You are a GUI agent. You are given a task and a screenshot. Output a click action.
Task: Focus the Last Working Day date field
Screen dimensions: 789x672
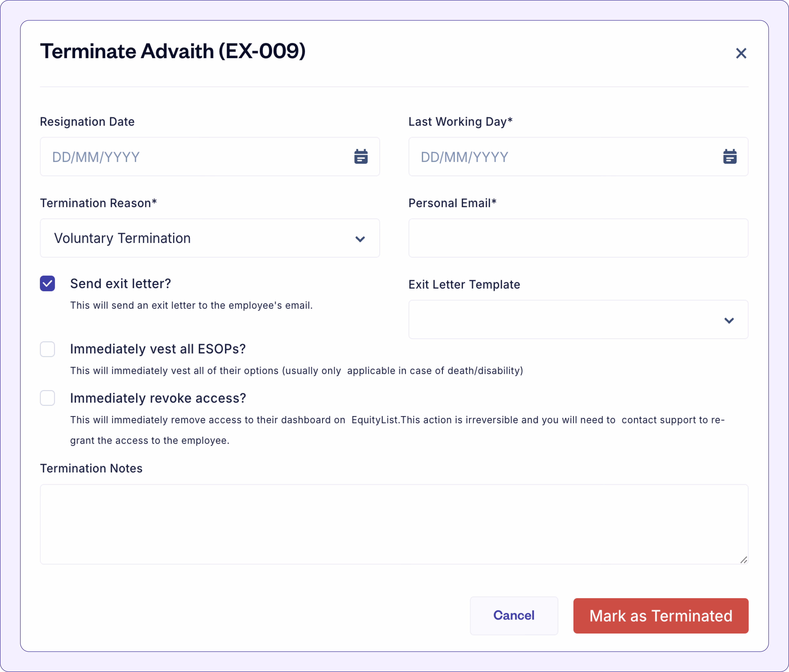pos(578,156)
